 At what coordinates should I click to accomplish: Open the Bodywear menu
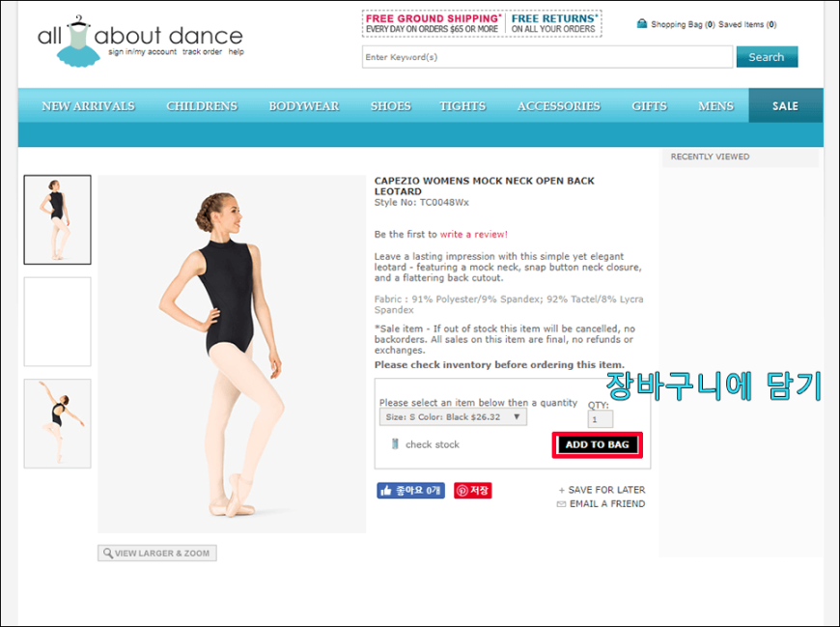pos(304,106)
